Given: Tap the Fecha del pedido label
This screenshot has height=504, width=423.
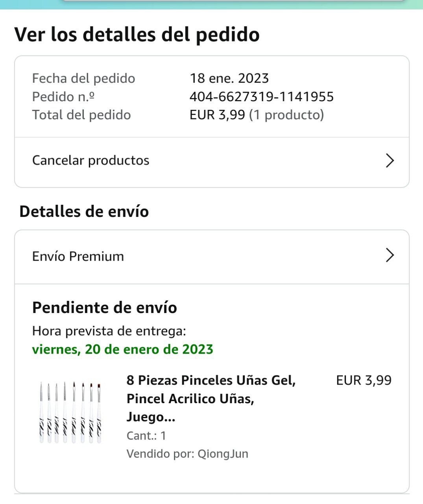Looking at the screenshot, I should [x=84, y=78].
